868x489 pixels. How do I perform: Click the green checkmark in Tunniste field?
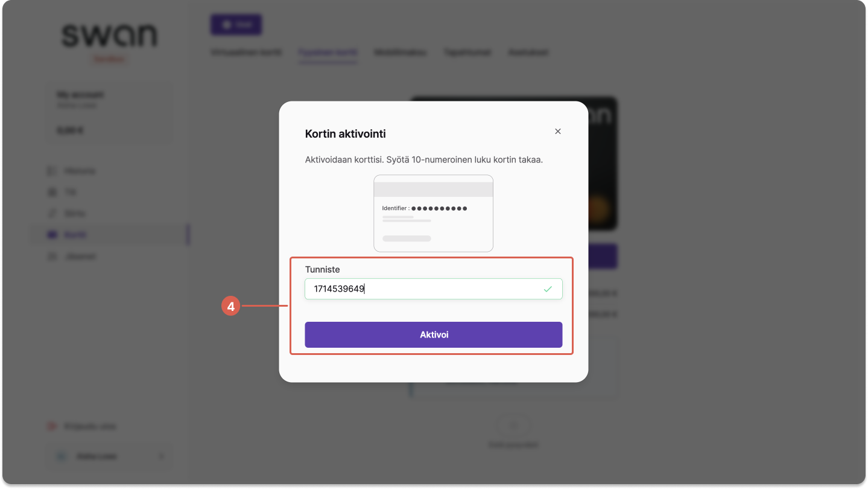coord(547,289)
